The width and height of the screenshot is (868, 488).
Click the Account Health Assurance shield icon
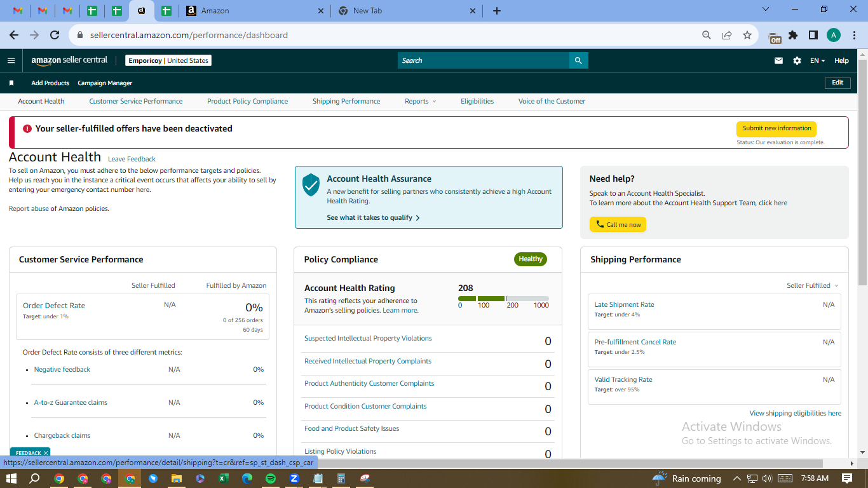[x=311, y=184]
